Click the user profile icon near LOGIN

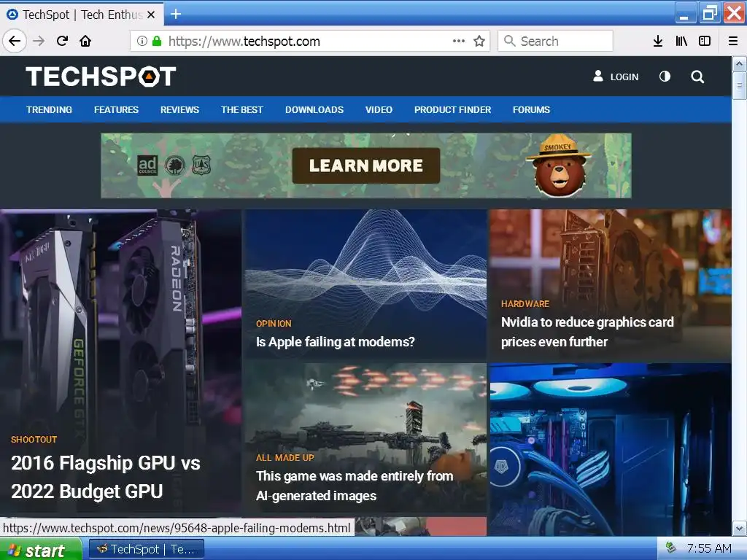pos(598,76)
